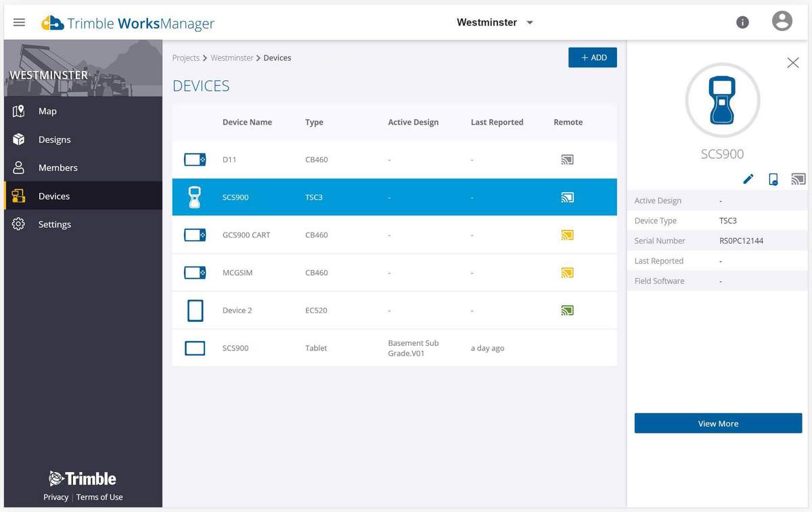Screen dimensions: 812x512
Task: Click the View More button
Action: 718,423
